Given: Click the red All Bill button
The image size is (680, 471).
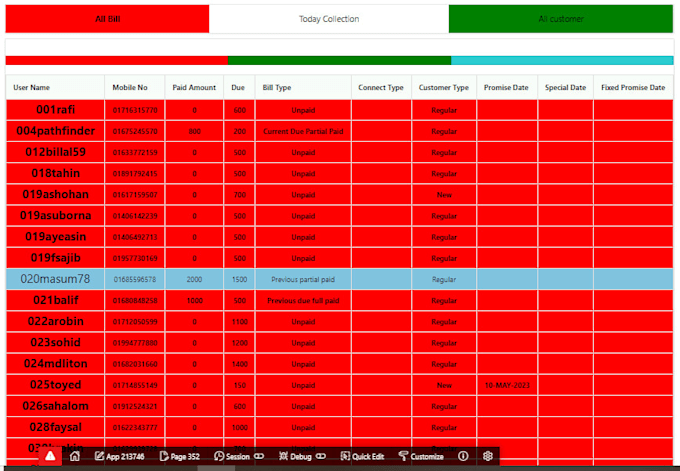Looking at the screenshot, I should pos(107,19).
